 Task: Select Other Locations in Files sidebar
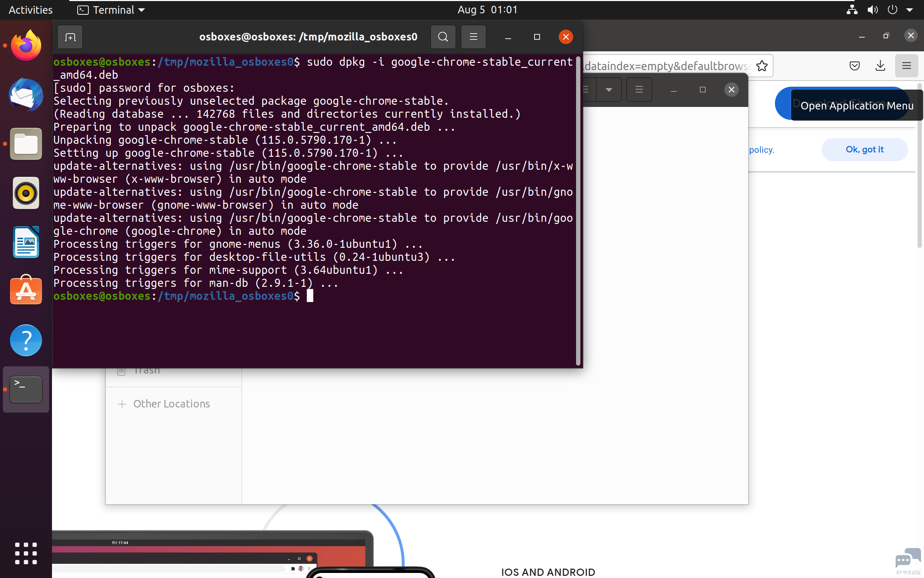click(x=171, y=404)
